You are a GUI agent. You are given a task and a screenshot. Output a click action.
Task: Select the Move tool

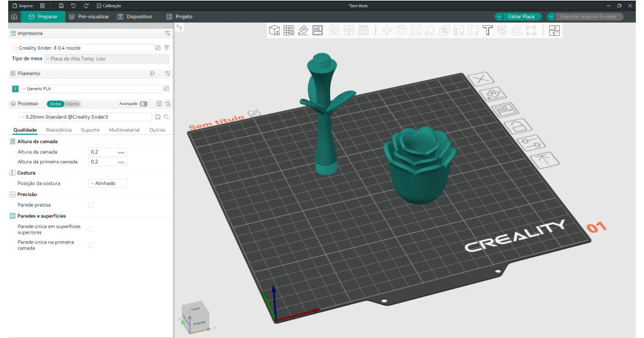387,30
